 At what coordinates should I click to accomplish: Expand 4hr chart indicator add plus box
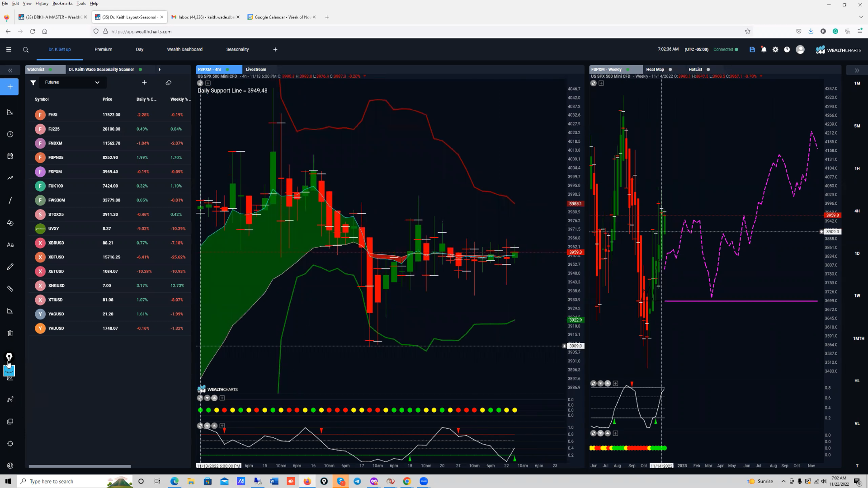click(x=208, y=83)
